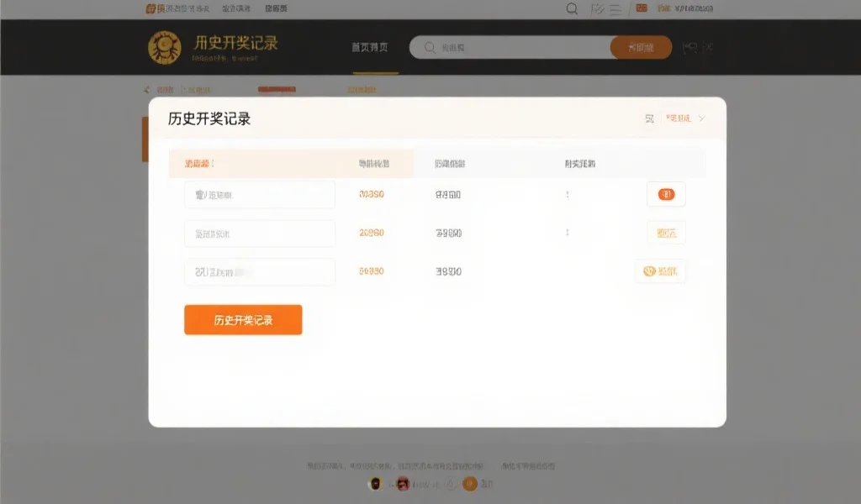This screenshot has height=504, width=861.
Task: Click the orange pill button in first row
Action: click(x=666, y=194)
